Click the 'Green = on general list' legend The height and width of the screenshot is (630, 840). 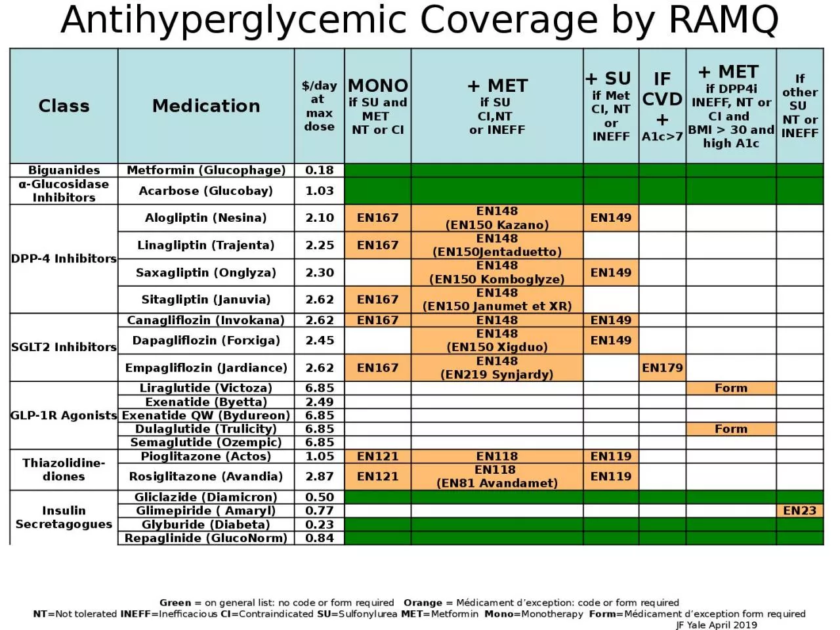click(x=277, y=602)
